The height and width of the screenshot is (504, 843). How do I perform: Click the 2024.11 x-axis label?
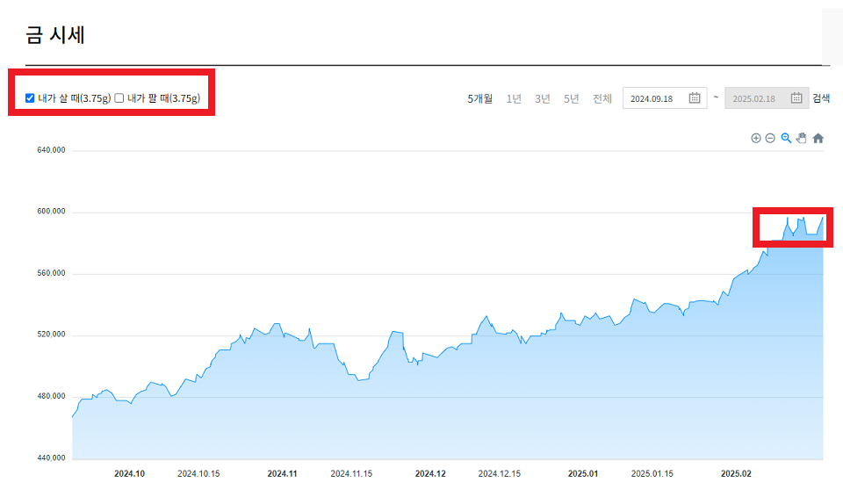click(x=282, y=473)
